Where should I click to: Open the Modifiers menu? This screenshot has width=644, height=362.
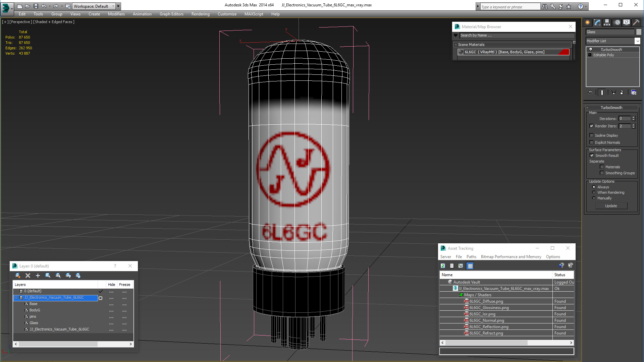point(116,14)
